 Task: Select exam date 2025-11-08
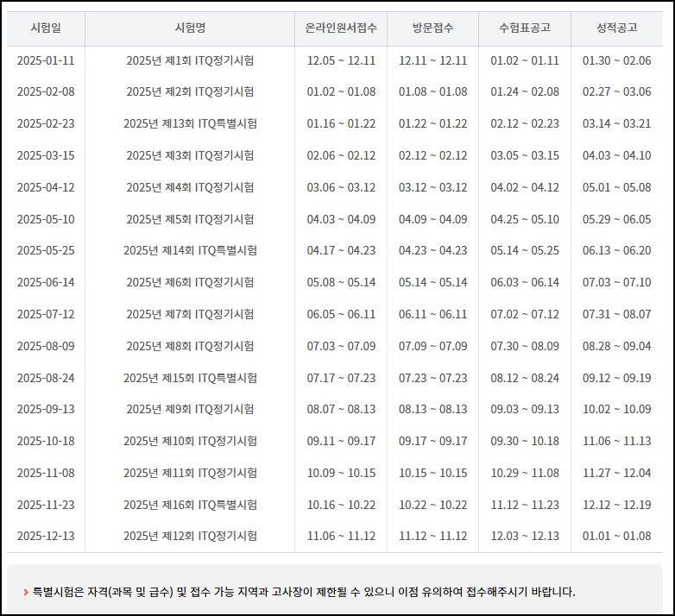pos(46,473)
